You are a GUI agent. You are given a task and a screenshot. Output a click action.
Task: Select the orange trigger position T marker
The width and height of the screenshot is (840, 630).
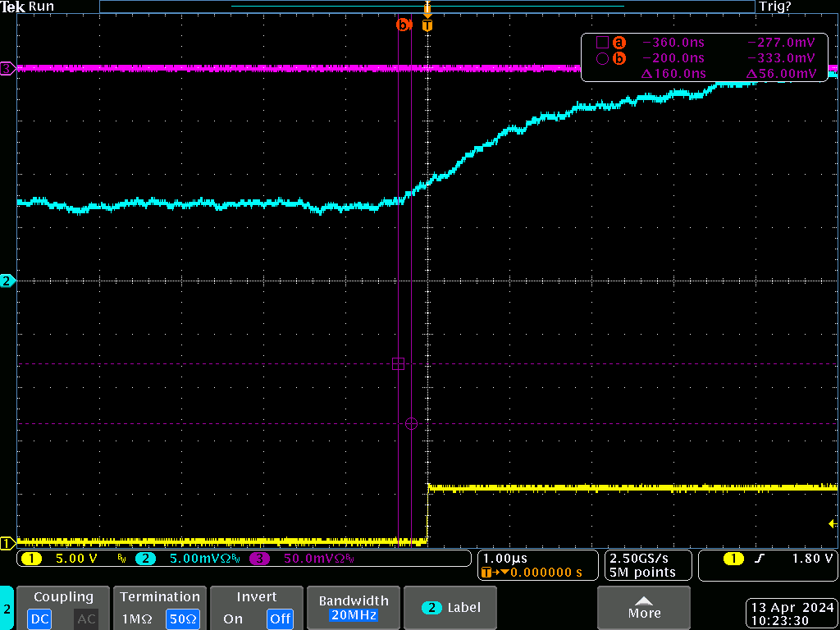427,25
